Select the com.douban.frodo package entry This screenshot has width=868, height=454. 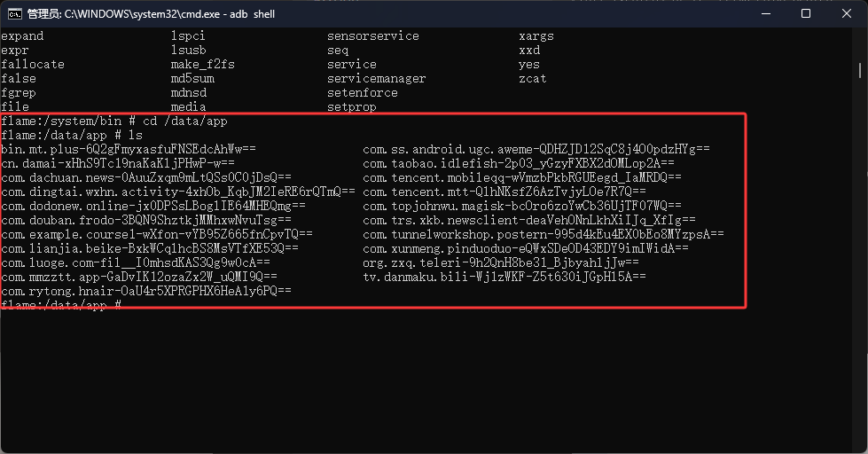(146, 221)
